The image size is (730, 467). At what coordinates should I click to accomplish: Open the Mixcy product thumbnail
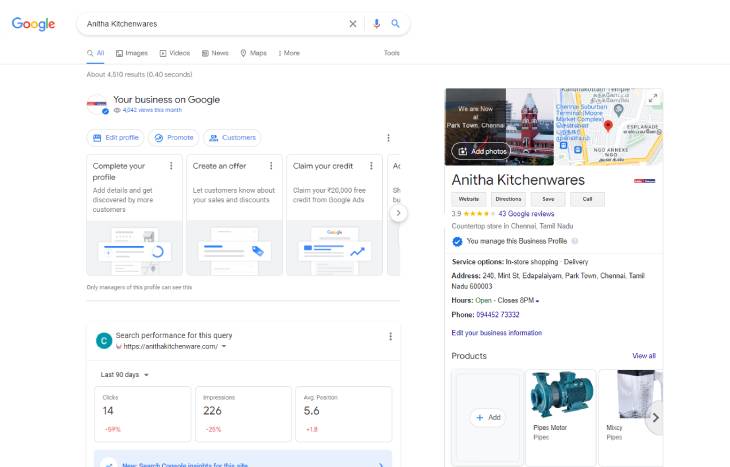tap(636, 394)
